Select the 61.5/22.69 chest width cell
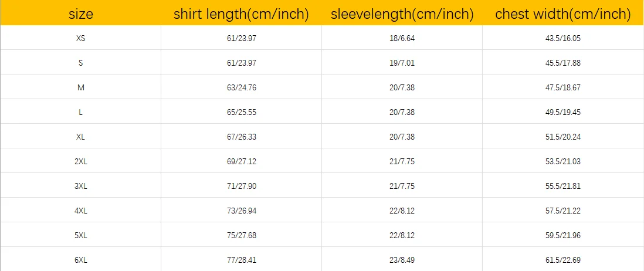Viewport: 644px width, 271px height. (563, 260)
